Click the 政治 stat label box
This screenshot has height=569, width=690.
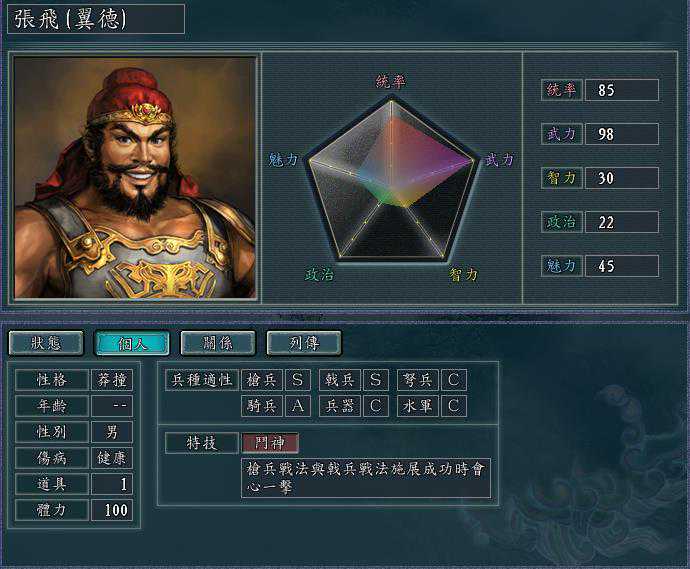562,222
